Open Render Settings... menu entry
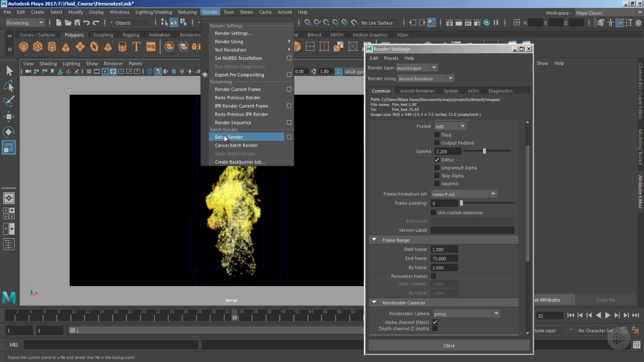 pyautogui.click(x=233, y=33)
